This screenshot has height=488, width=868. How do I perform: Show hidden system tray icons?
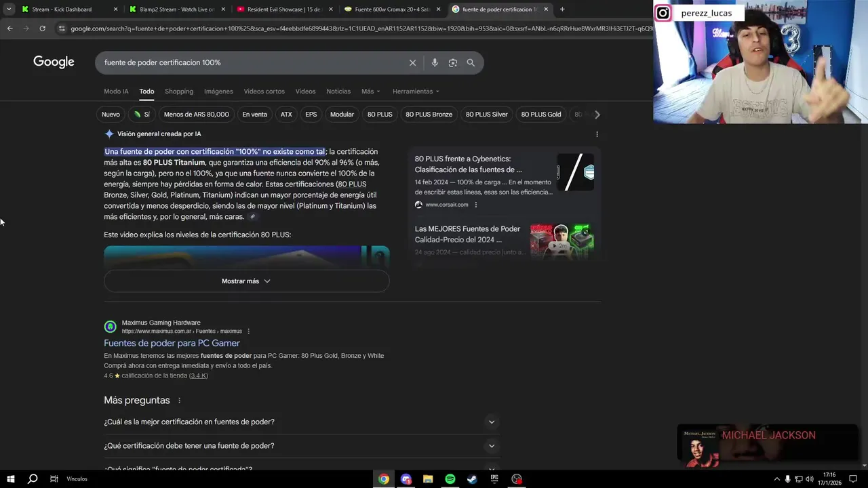776,479
